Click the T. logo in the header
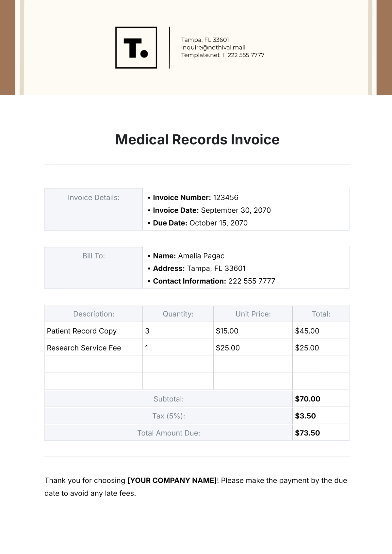The height and width of the screenshot is (554, 392). tap(136, 48)
